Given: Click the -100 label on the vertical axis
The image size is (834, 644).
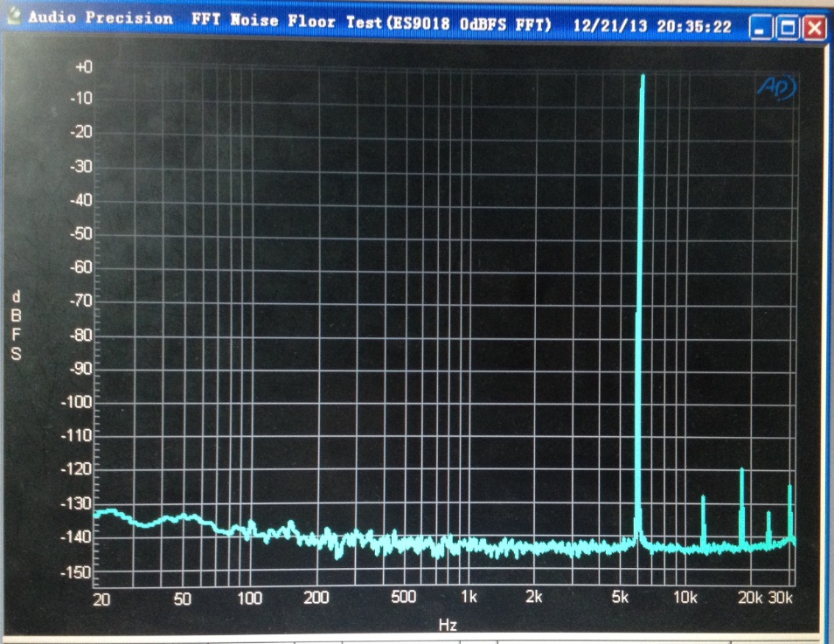Looking at the screenshot, I should click(77, 401).
